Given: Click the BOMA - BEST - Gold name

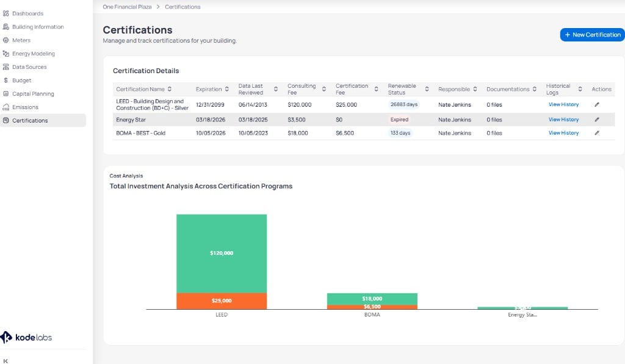Looking at the screenshot, I should tap(141, 133).
